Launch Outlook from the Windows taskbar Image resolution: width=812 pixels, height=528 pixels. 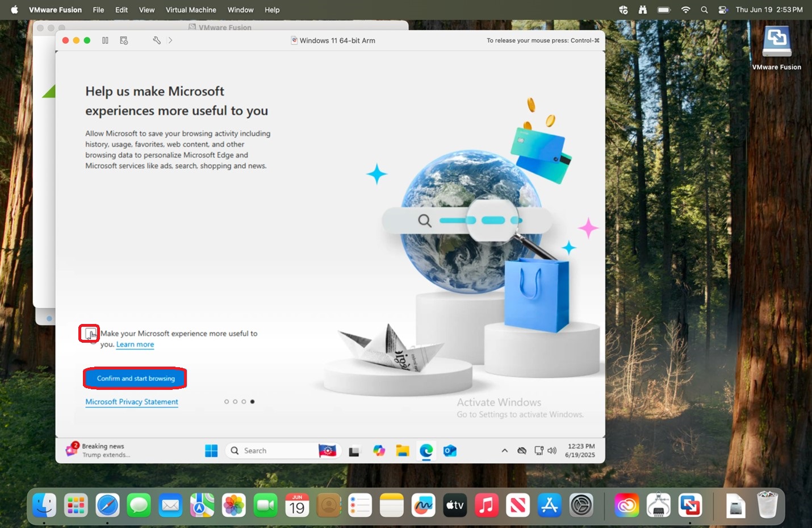pos(450,451)
